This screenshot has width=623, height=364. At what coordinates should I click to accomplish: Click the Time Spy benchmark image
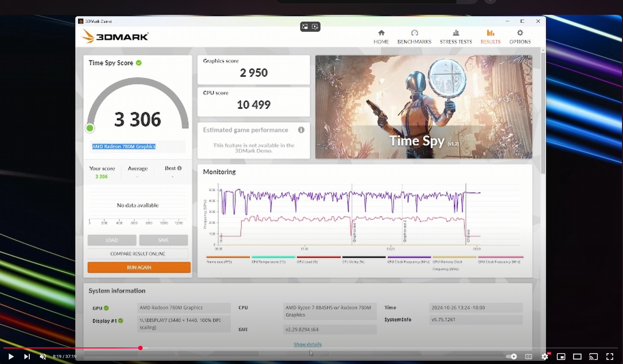(x=424, y=107)
